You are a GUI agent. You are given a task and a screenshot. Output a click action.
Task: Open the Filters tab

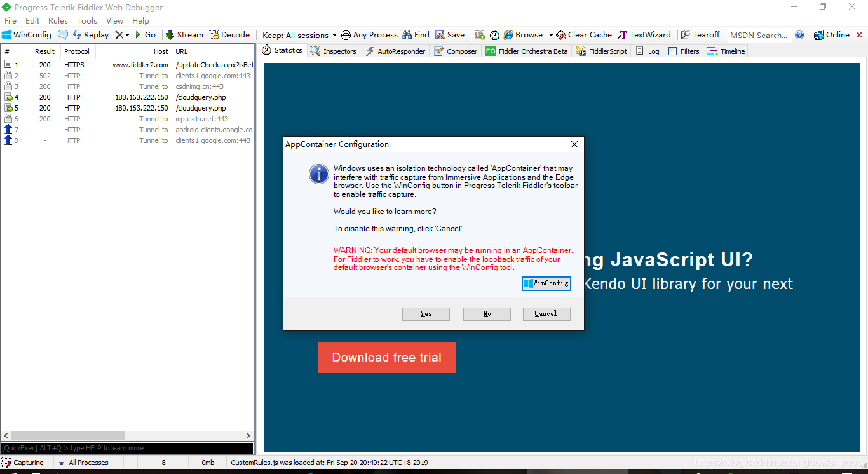[x=684, y=51]
